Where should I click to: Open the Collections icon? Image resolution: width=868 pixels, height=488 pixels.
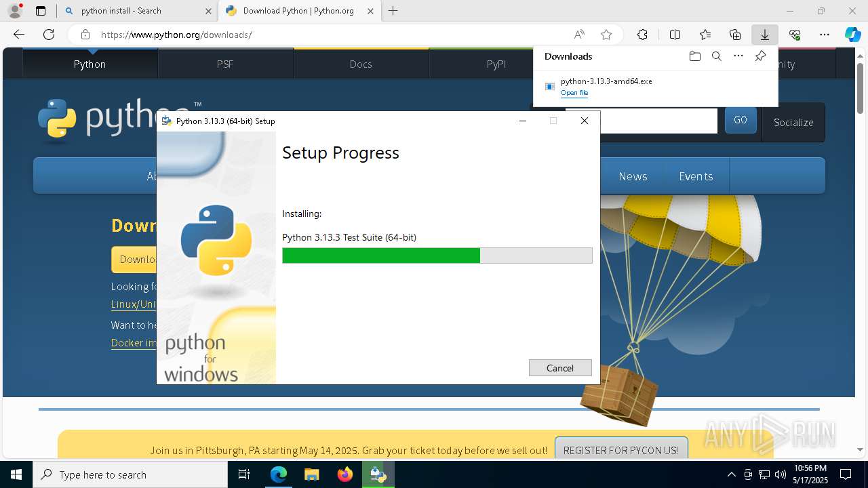[735, 35]
